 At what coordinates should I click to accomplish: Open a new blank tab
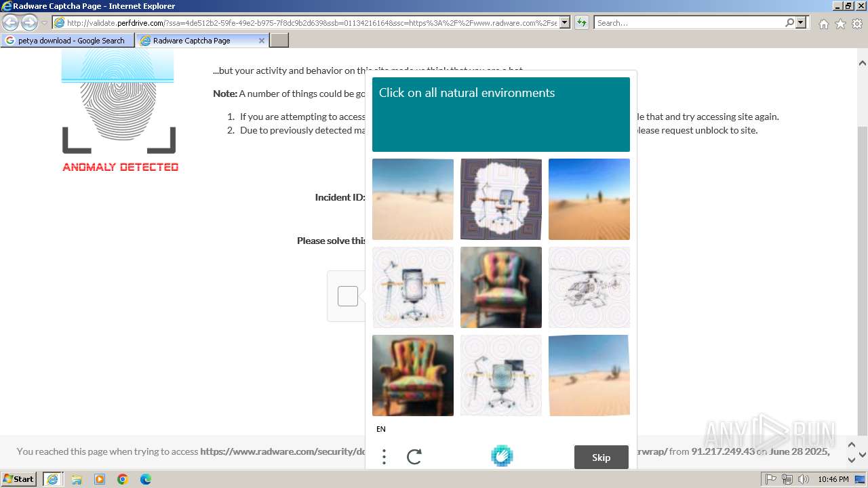279,41
